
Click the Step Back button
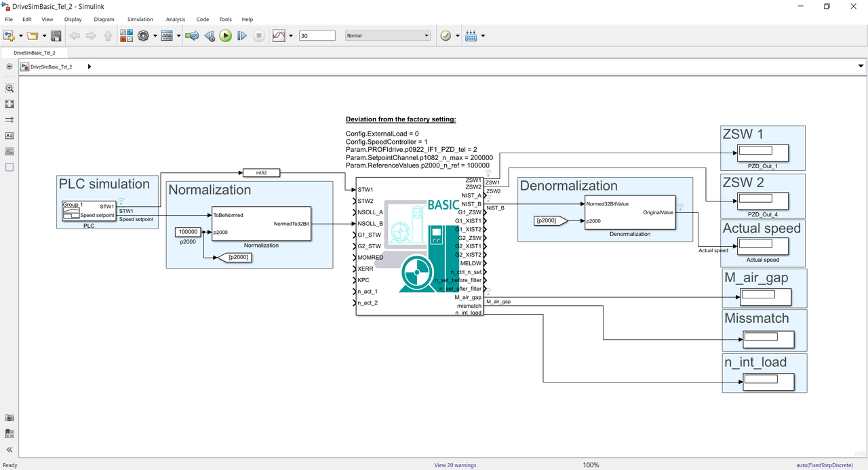210,36
